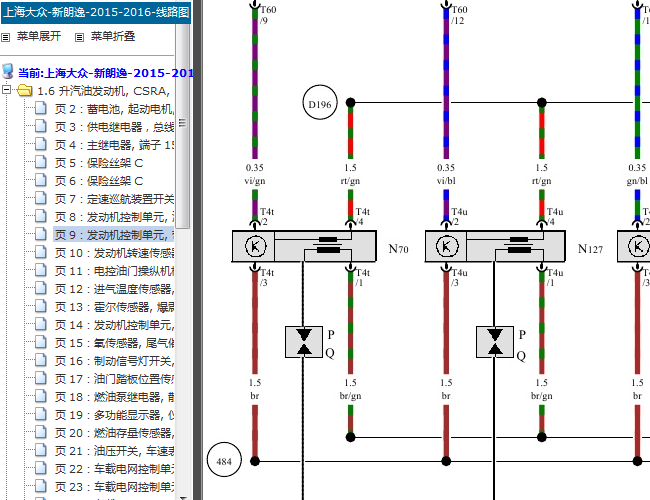Click the vi/bl wire color label

(x=446, y=181)
